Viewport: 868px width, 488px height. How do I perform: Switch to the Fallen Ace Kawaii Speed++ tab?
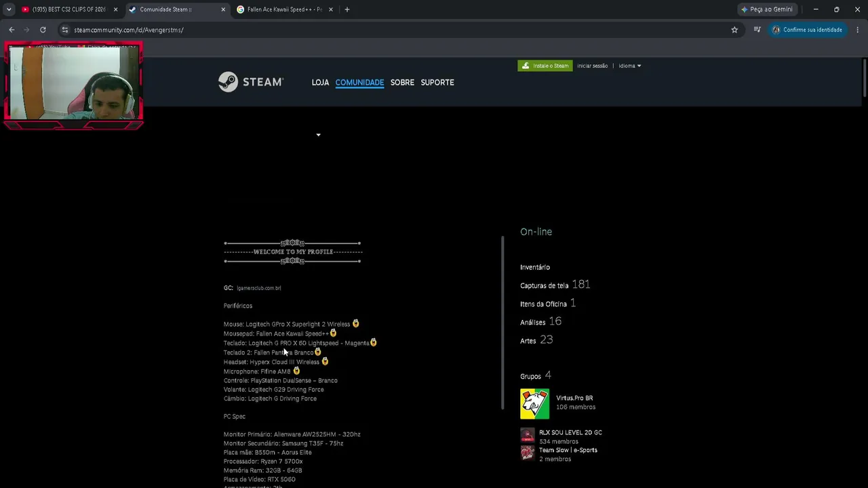[x=285, y=9]
